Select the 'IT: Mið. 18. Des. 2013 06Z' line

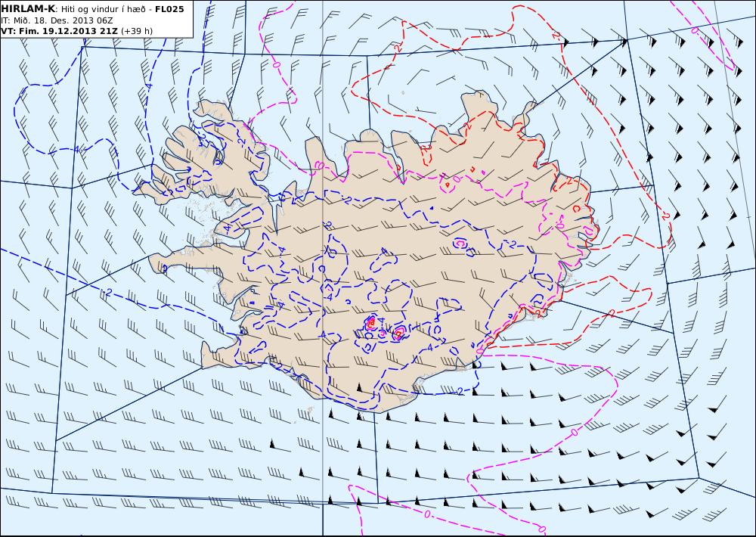57,20
